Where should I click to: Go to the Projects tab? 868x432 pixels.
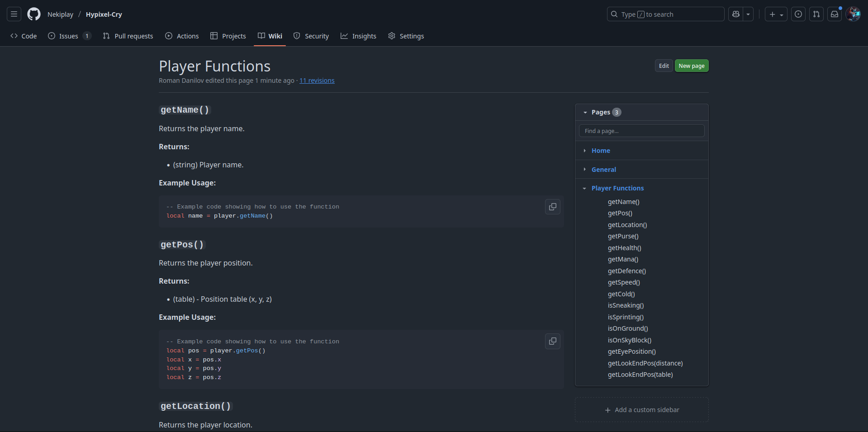click(228, 36)
